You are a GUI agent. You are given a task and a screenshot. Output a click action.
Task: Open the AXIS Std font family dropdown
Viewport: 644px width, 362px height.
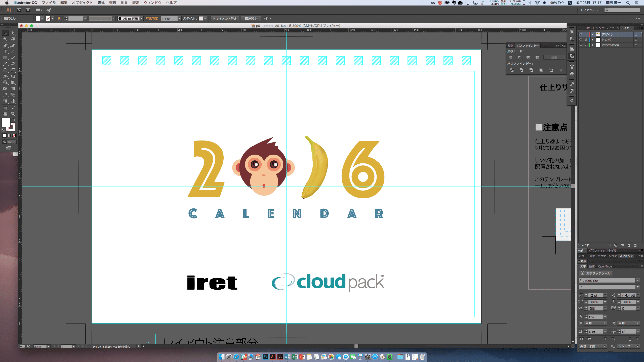tap(638, 281)
